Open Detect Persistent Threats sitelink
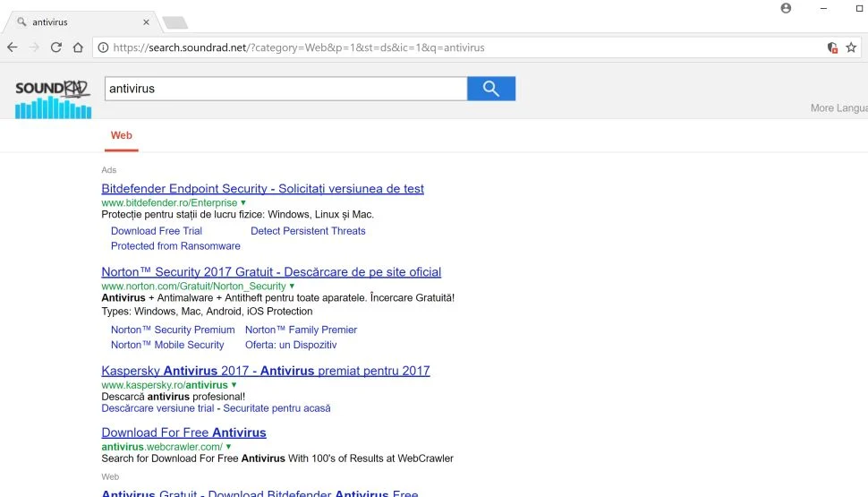The height and width of the screenshot is (497, 868). pyautogui.click(x=308, y=231)
